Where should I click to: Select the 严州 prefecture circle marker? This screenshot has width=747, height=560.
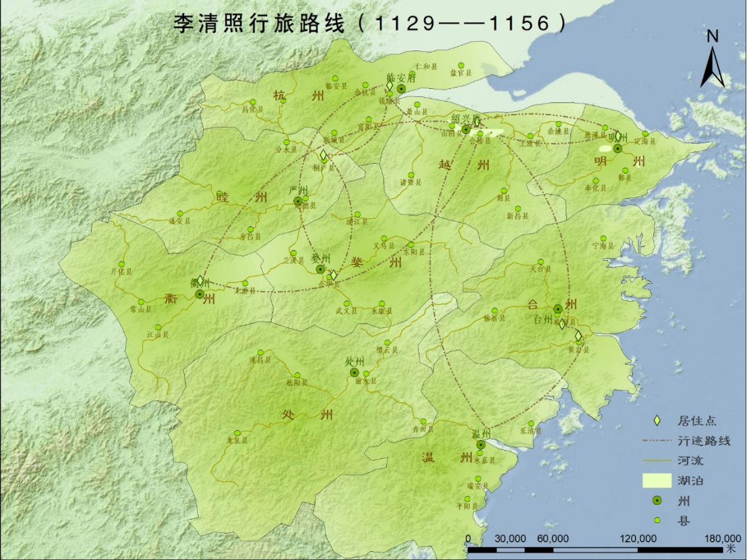(298, 201)
